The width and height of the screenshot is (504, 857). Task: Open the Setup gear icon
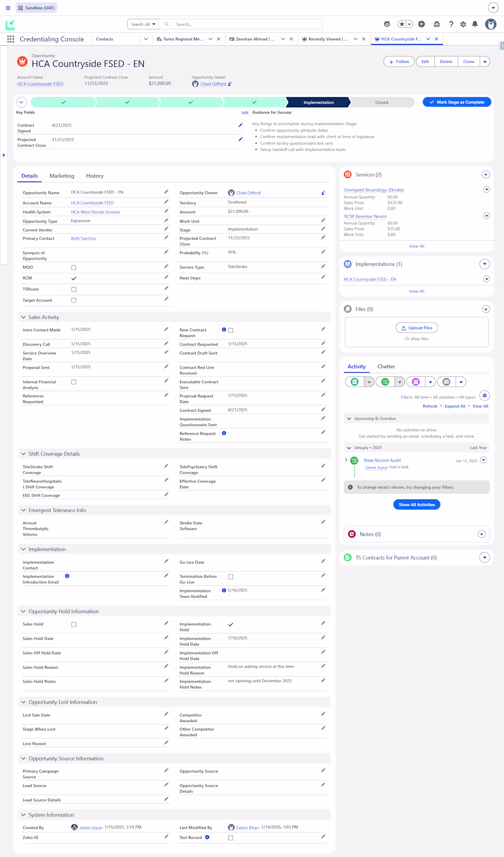463,24
